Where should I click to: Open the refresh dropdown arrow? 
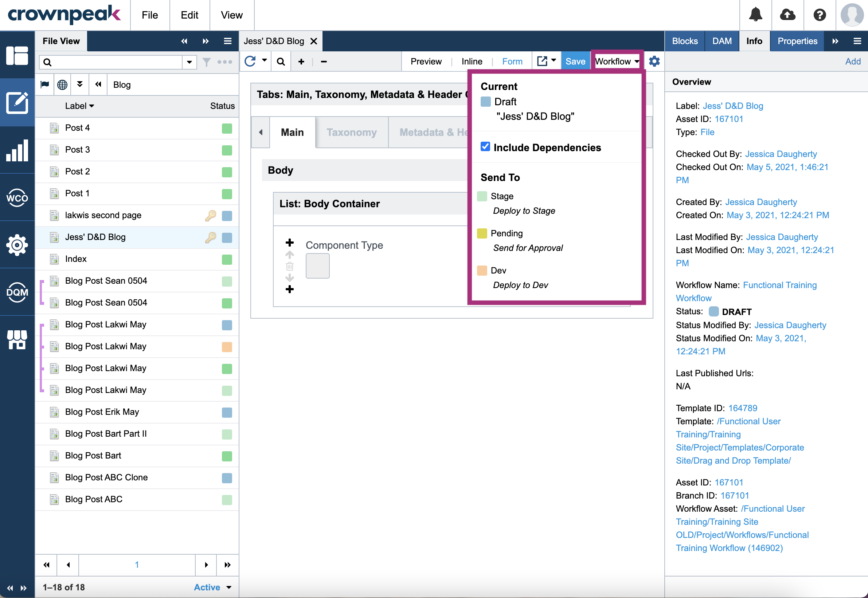[x=264, y=60]
